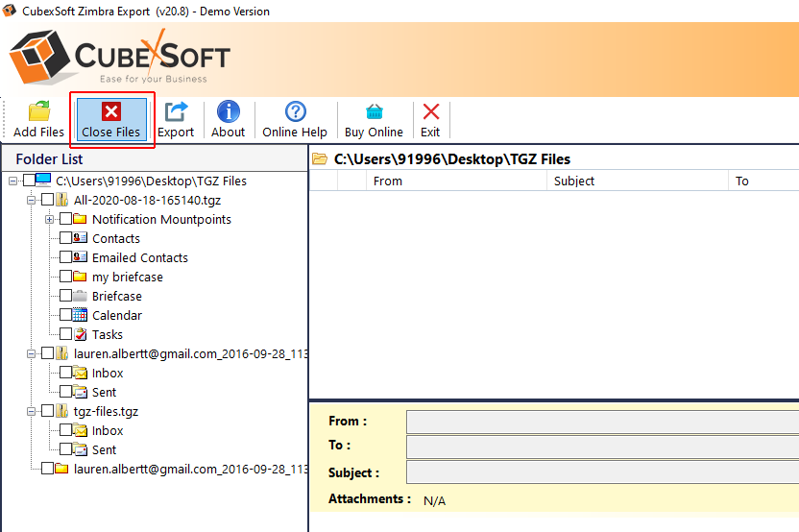
Task: Select the Notification Mountpoints tree item
Action: 161,220
